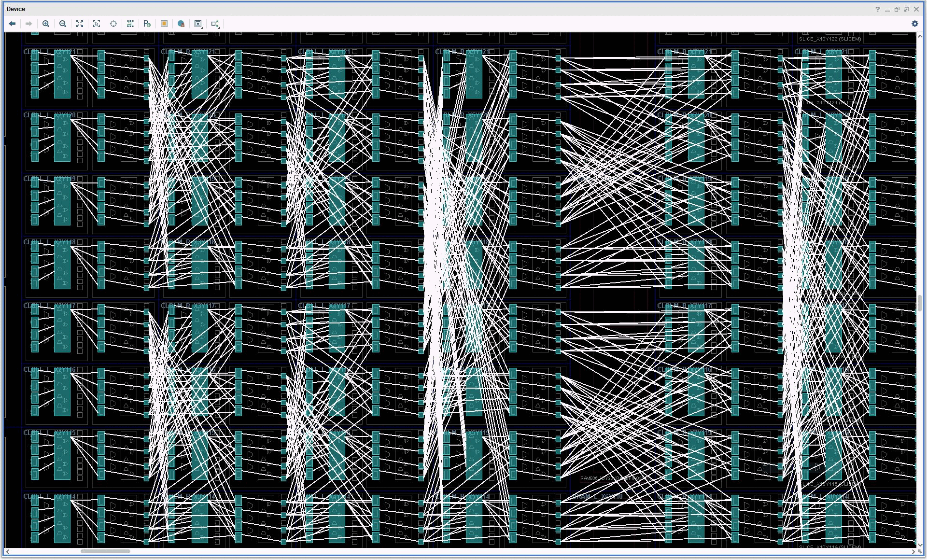Toggle routing resources display
This screenshot has height=560, width=927.
coord(130,24)
